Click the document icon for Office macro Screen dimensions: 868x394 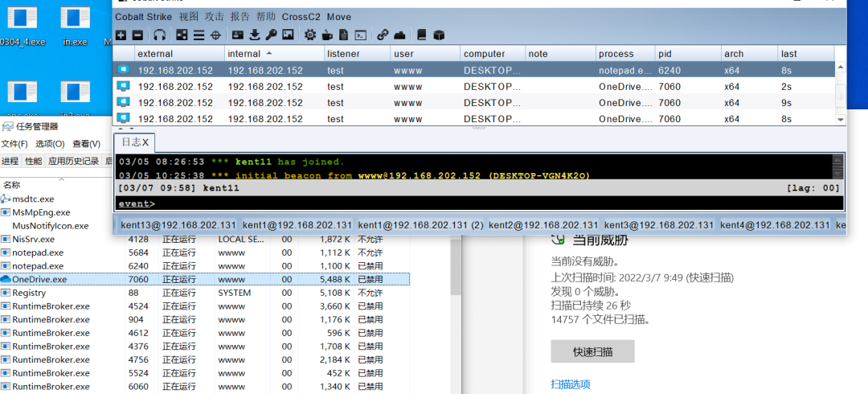[x=344, y=35]
